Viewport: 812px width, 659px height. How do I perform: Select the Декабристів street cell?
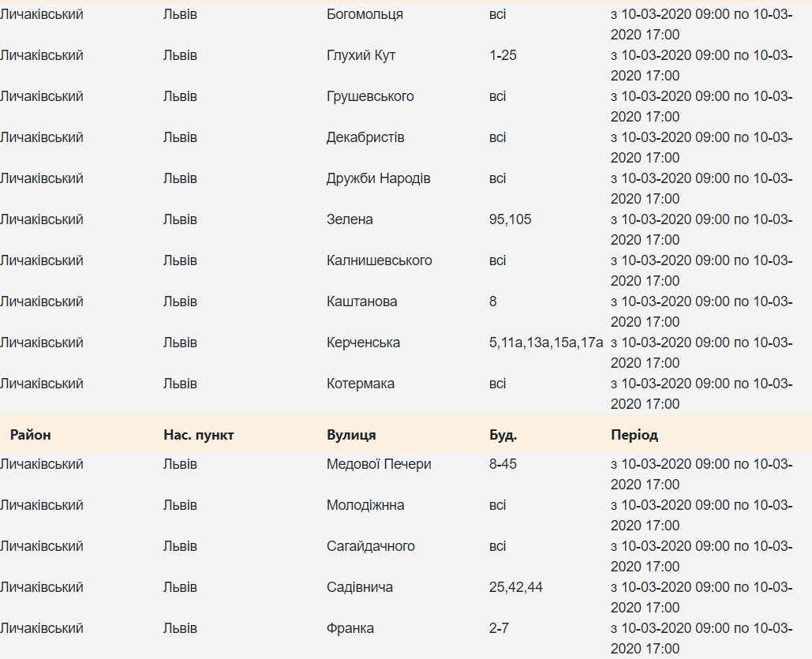tap(365, 137)
